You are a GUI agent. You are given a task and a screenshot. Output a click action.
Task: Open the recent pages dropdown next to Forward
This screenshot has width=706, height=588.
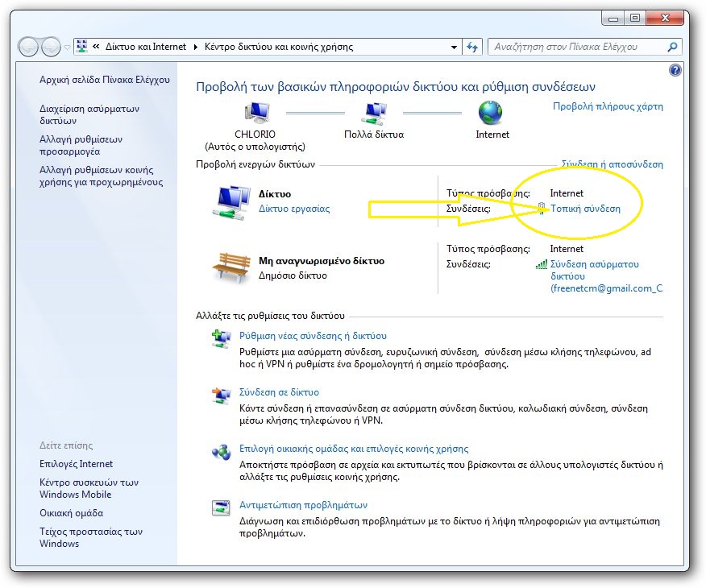[x=67, y=47]
